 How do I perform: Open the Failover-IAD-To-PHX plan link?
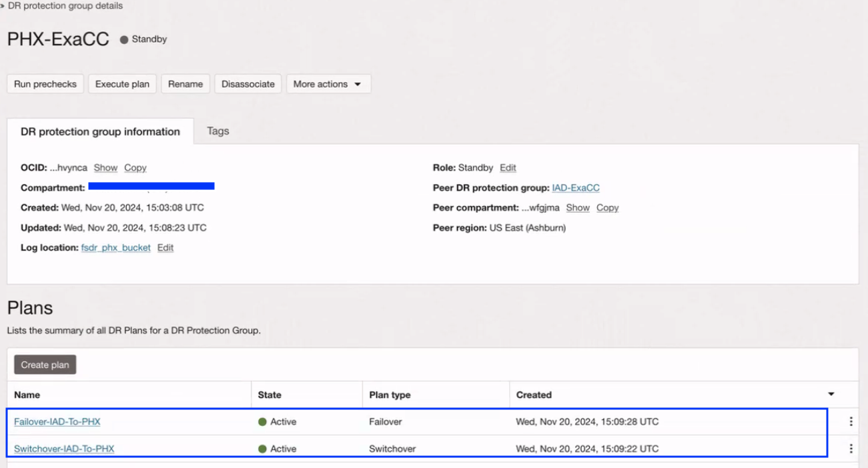pyautogui.click(x=57, y=421)
